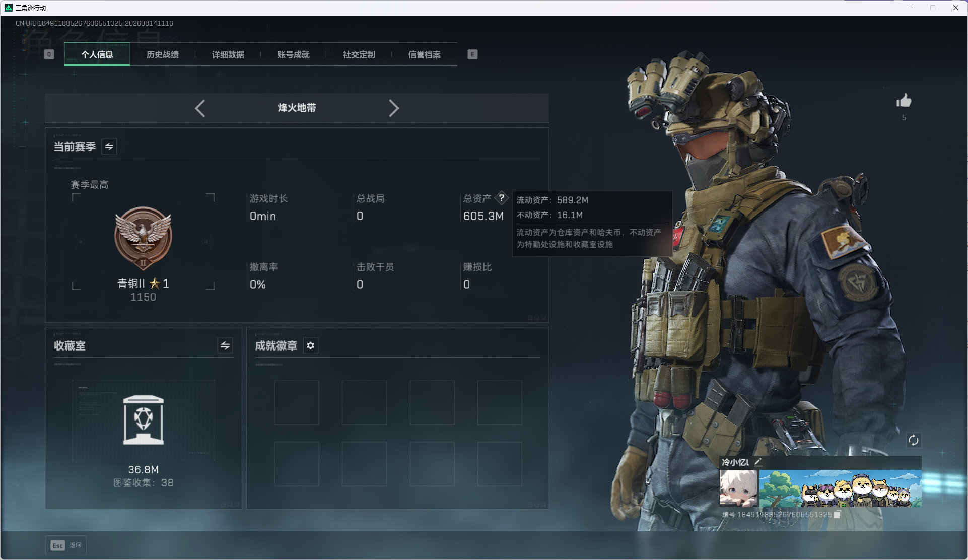Go to the 社交定制 tab
Image resolution: width=968 pixels, height=560 pixels.
359,54
